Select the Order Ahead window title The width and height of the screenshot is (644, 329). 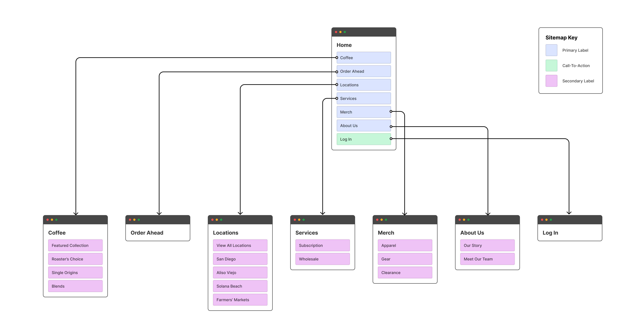(147, 233)
